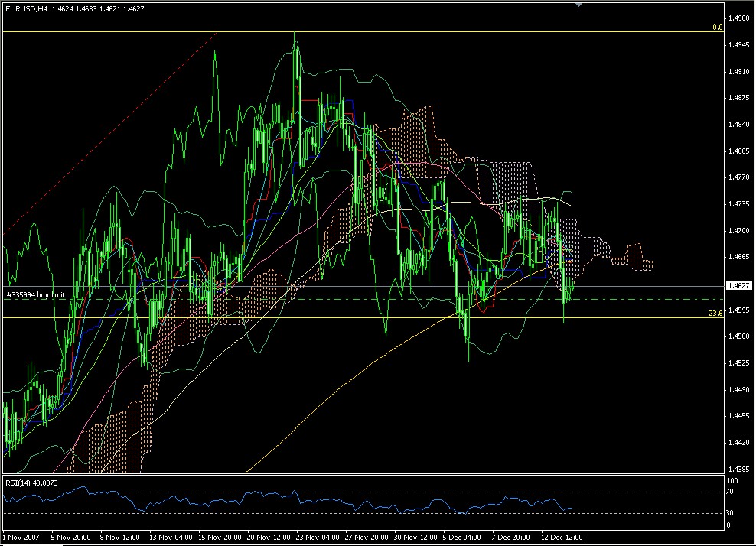Click the RSI scale value 70

pos(730,492)
